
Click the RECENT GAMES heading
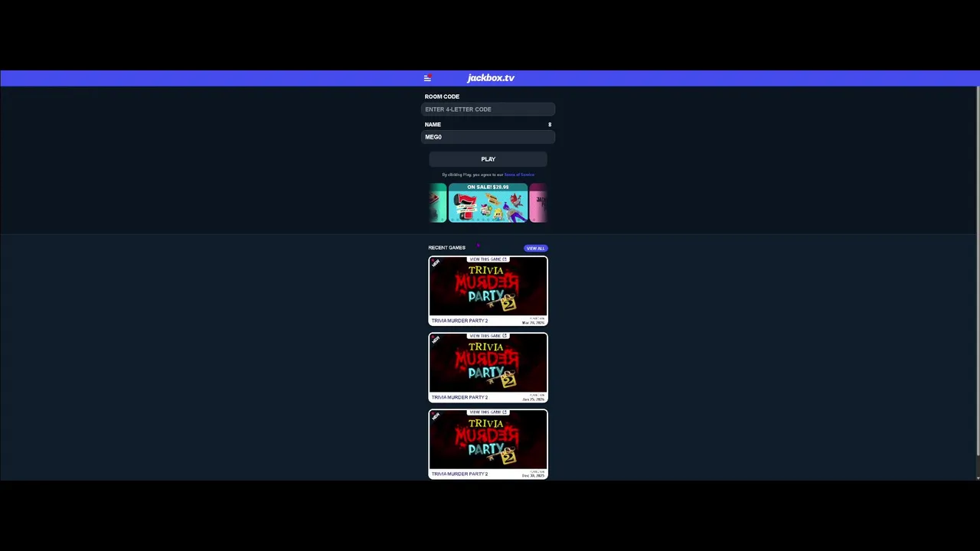[447, 248]
